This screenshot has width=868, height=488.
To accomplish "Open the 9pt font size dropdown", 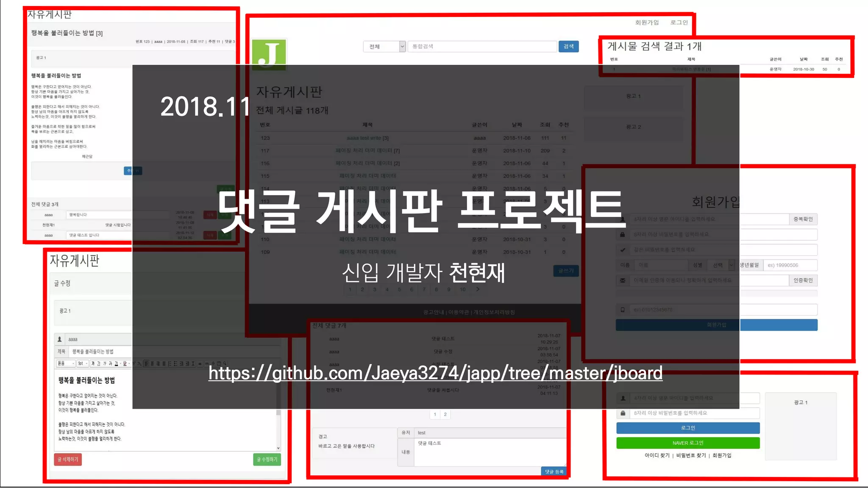I will coord(82,363).
